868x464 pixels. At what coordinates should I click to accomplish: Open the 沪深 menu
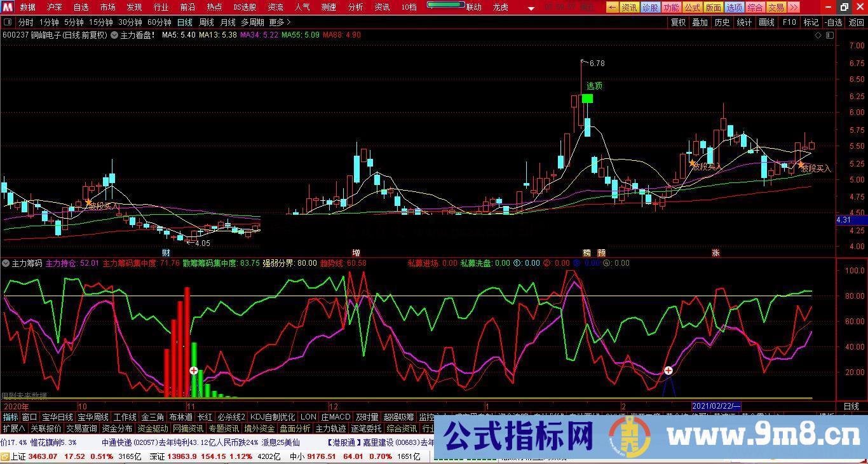(x=54, y=8)
